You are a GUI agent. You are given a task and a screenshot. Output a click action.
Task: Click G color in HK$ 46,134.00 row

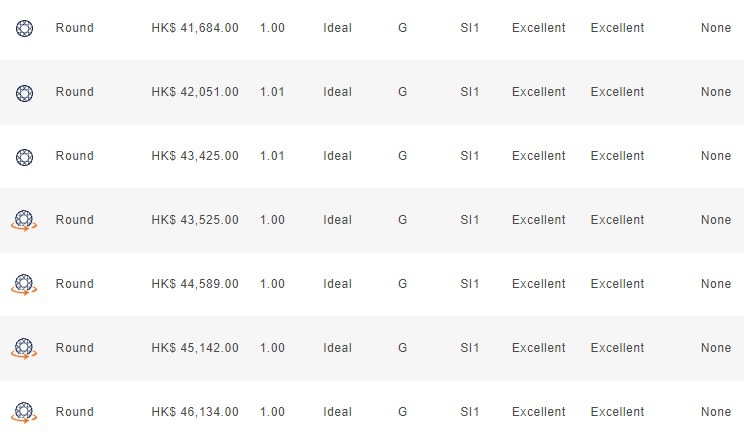pyautogui.click(x=402, y=412)
